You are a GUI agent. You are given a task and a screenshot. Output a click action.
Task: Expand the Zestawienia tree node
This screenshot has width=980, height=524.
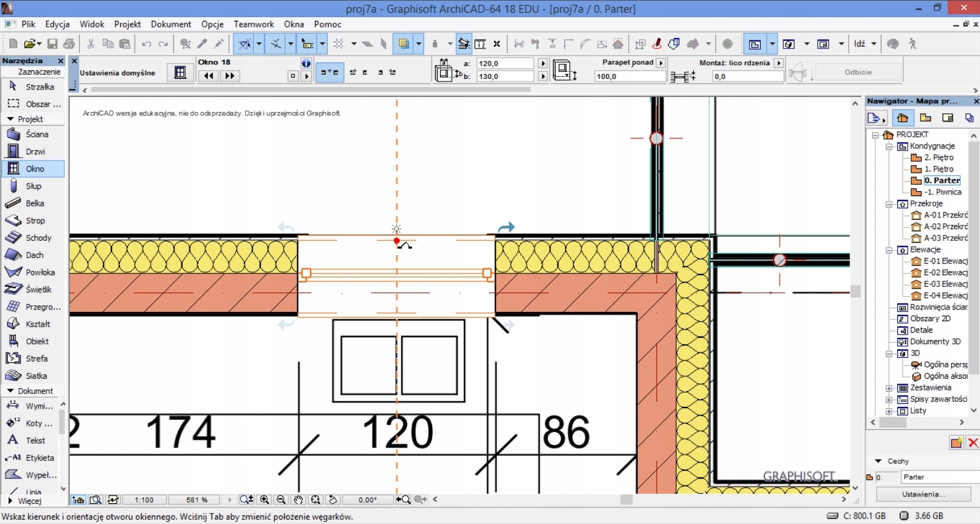click(889, 388)
